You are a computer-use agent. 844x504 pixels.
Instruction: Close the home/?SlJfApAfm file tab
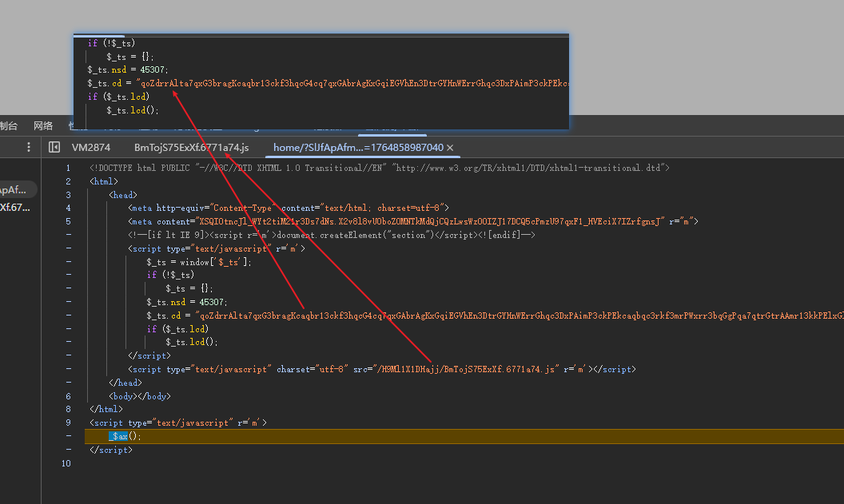pos(450,148)
